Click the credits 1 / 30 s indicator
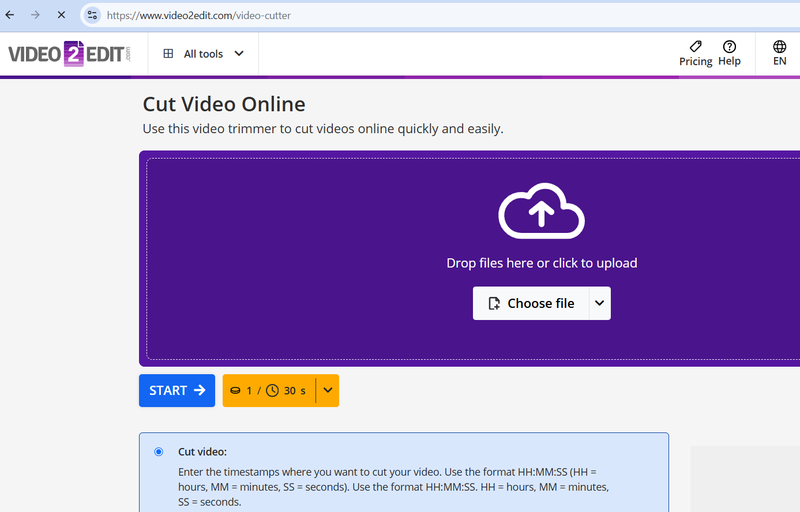800x512 pixels. (269, 391)
